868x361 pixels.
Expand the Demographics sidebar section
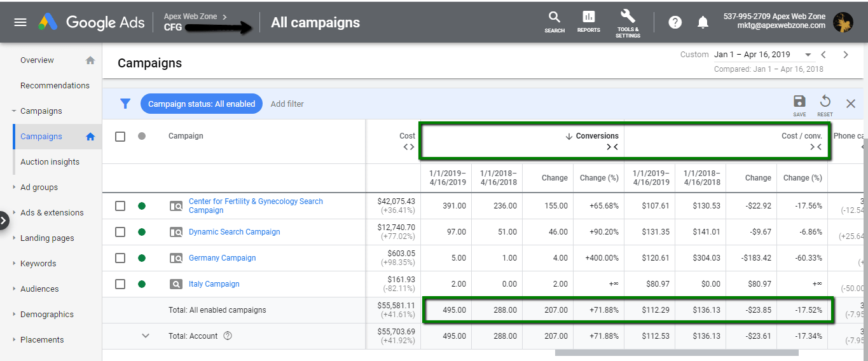[14, 315]
